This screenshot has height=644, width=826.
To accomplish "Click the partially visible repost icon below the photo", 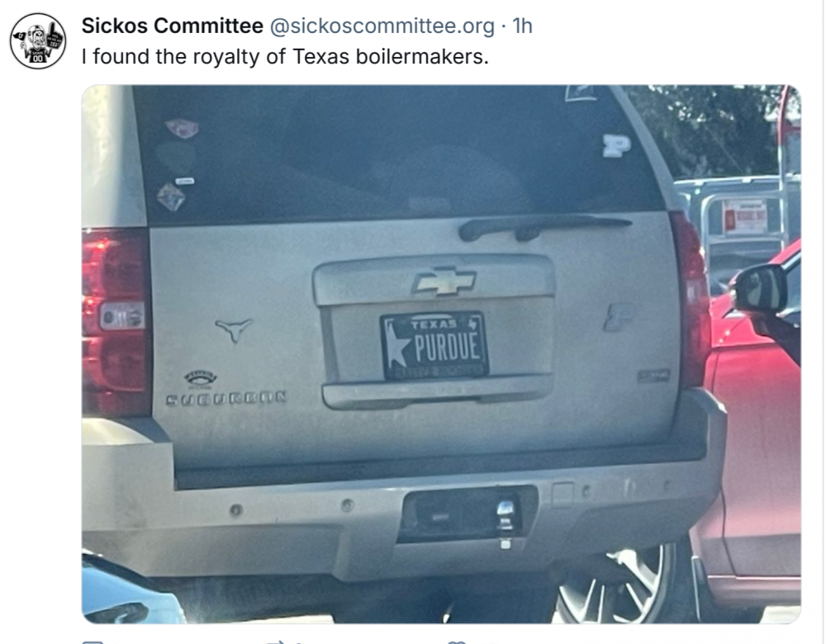I will [x=275, y=641].
